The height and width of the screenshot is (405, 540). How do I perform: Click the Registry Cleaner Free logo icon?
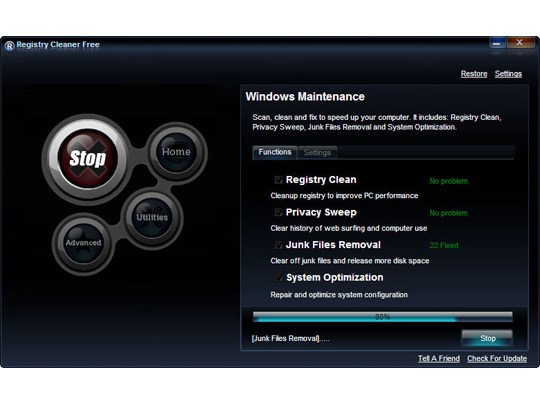[x=9, y=45]
